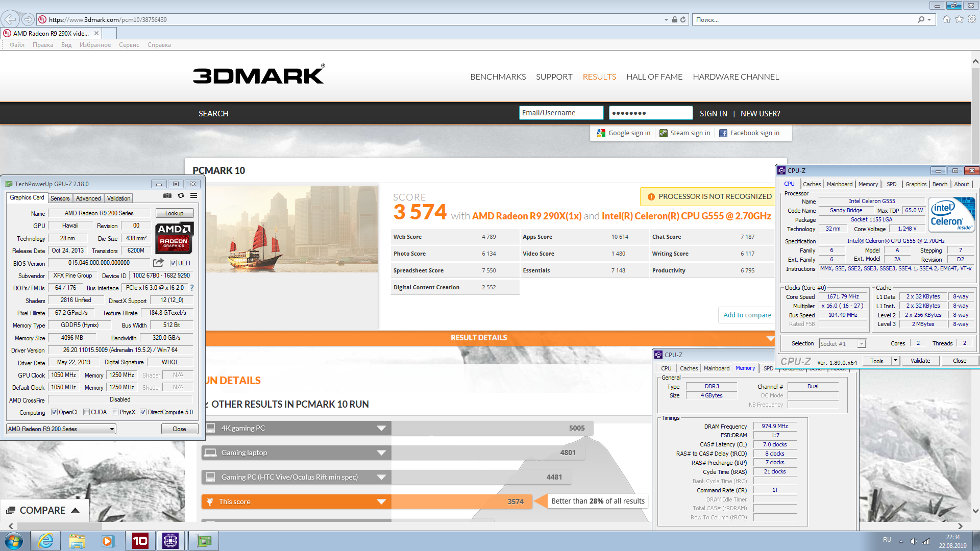Click the Intel Celeron logo in CPU-Z
Image resolution: width=980 pixels, height=551 pixels.
[951, 215]
